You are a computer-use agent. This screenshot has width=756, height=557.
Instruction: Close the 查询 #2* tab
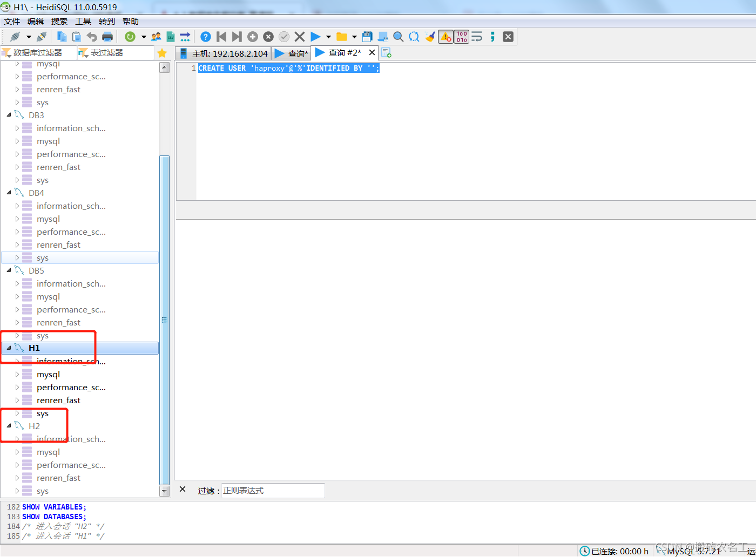(372, 52)
